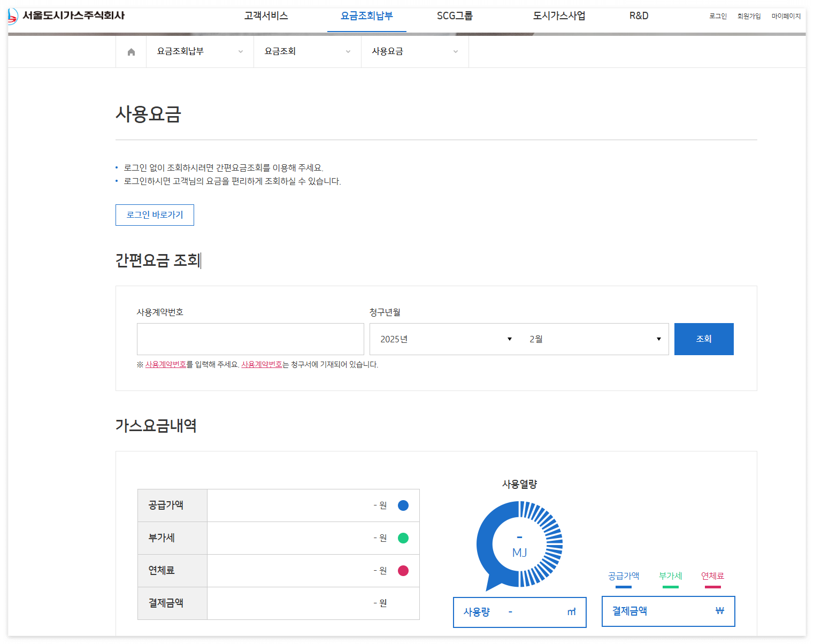Click 결제금액 table row header

(x=172, y=603)
